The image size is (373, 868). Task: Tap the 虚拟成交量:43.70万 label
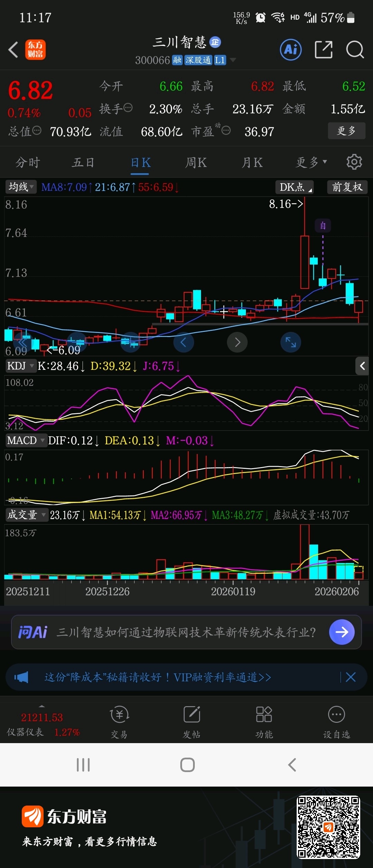(311, 515)
